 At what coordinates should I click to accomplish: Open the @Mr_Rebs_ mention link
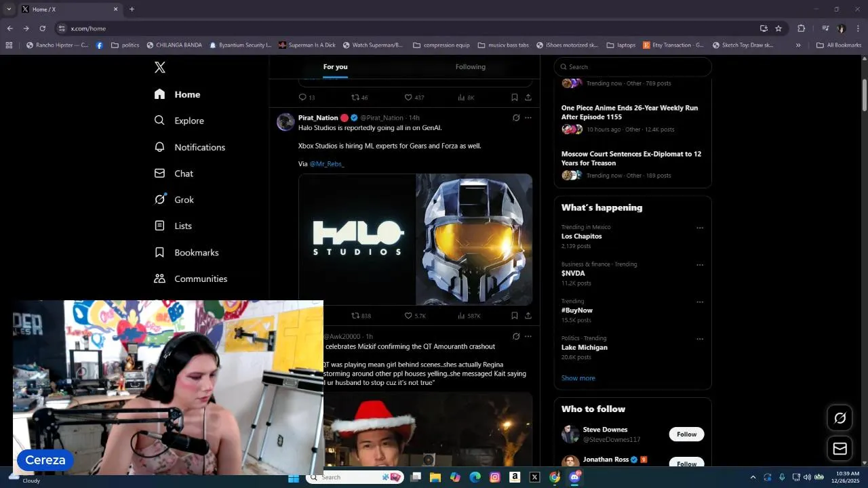327,164
